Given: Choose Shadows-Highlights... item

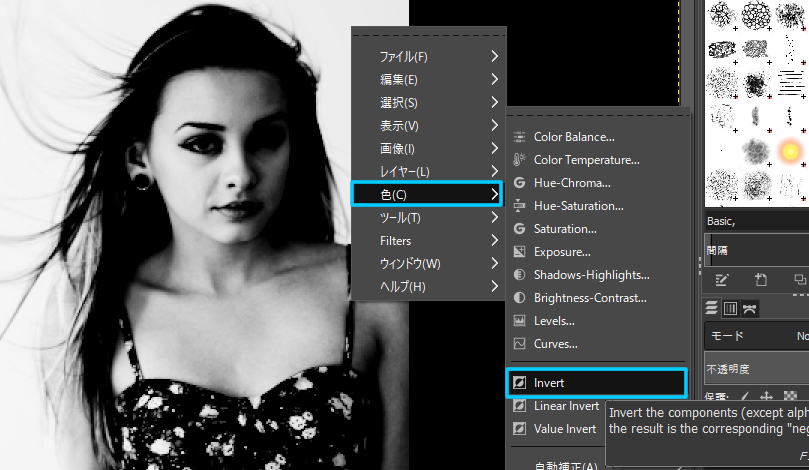Looking at the screenshot, I should 598,274.
